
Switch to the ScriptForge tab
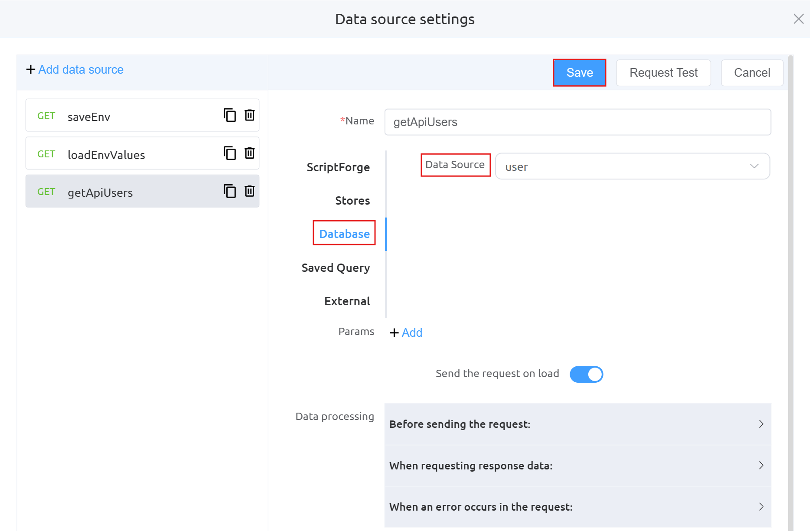(338, 167)
